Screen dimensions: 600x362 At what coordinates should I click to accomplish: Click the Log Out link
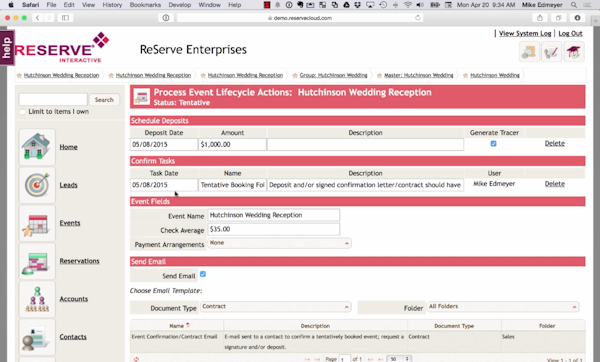click(x=570, y=33)
